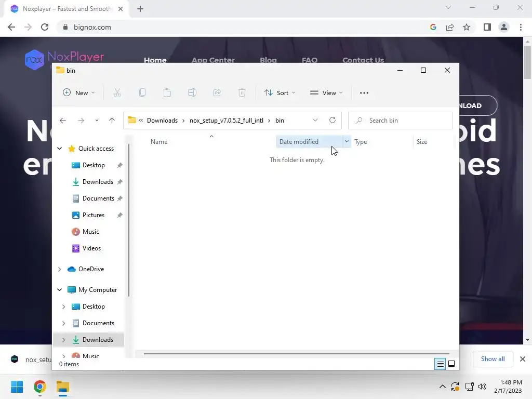Click Chrome icon in the taskbar
Screen dimensions: 532x399
click(x=39, y=387)
